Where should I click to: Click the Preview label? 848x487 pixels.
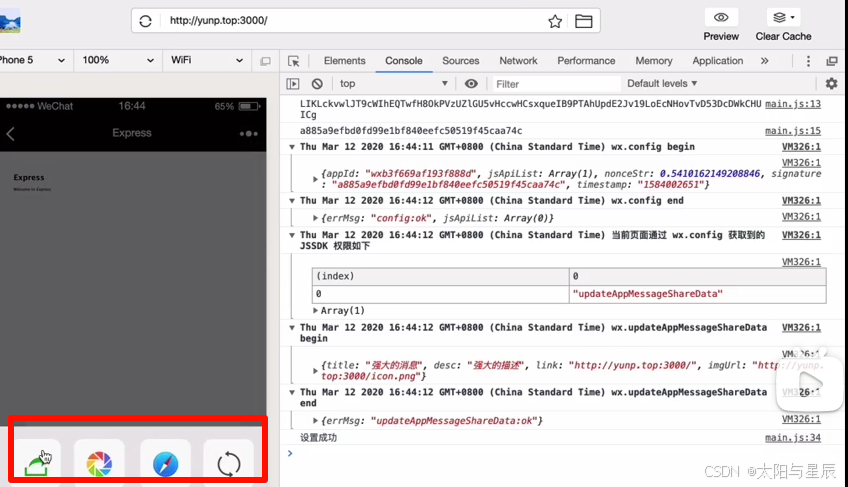point(721,36)
